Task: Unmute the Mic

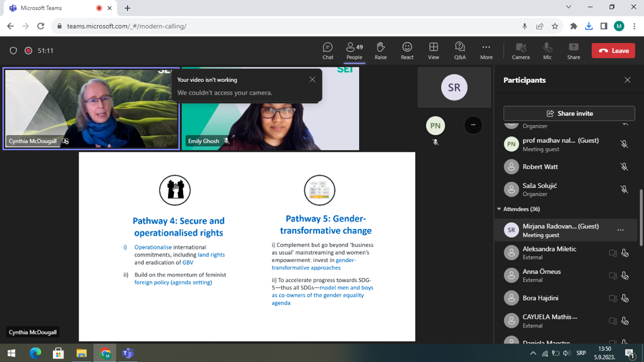Action: (547, 50)
